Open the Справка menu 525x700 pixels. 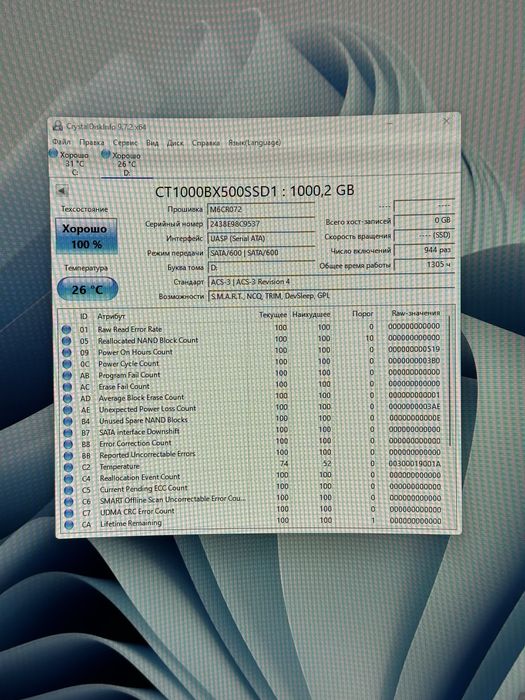(x=206, y=142)
